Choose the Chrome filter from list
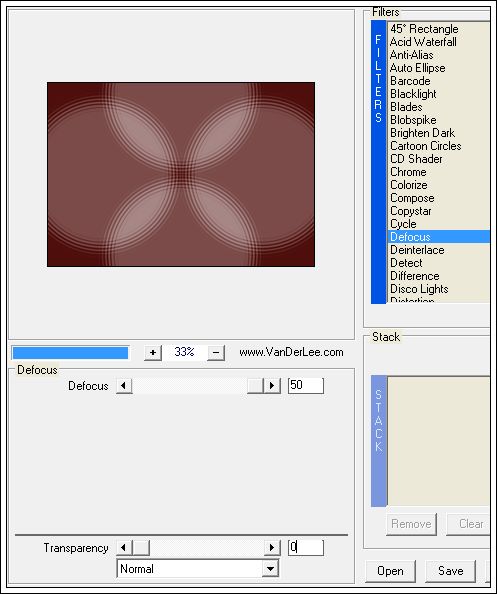 [x=408, y=172]
